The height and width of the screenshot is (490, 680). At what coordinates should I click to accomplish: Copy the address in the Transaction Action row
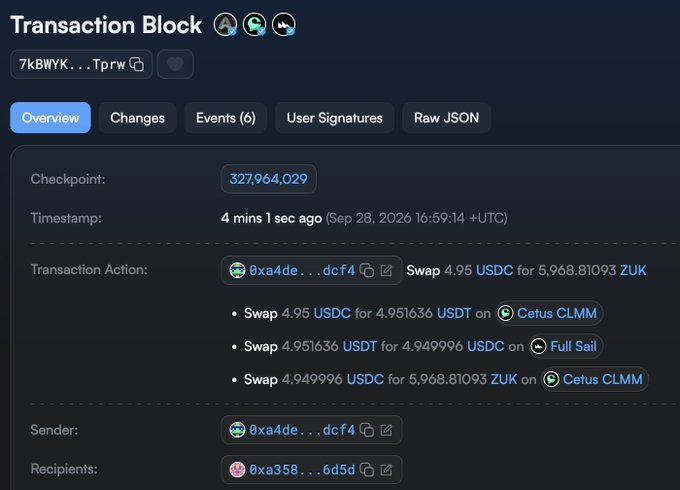[x=367, y=271]
